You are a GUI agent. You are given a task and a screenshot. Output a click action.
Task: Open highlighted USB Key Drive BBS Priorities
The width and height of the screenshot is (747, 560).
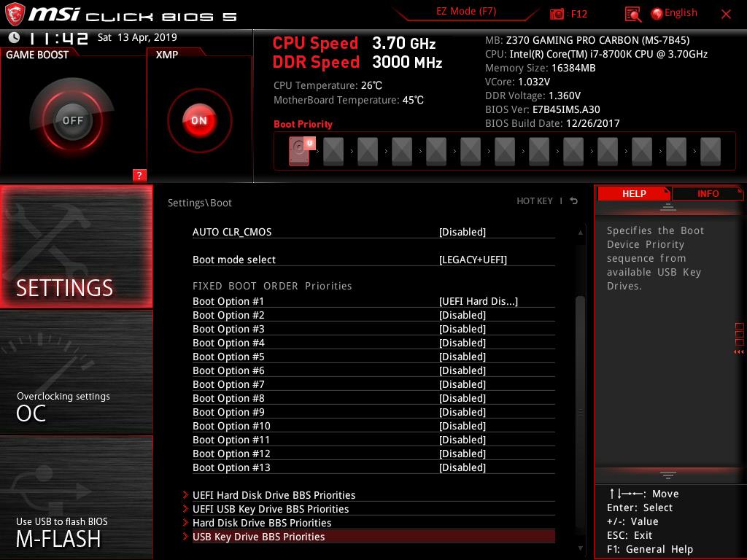[x=373, y=537]
